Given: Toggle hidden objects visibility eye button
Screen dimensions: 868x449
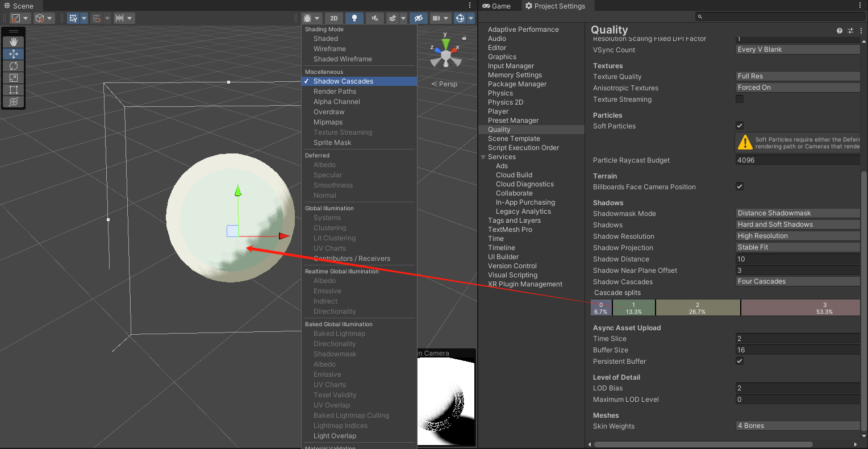Looking at the screenshot, I should 419,18.
